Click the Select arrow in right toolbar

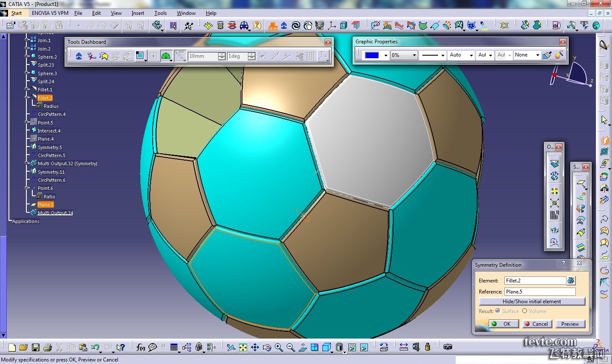point(604,120)
